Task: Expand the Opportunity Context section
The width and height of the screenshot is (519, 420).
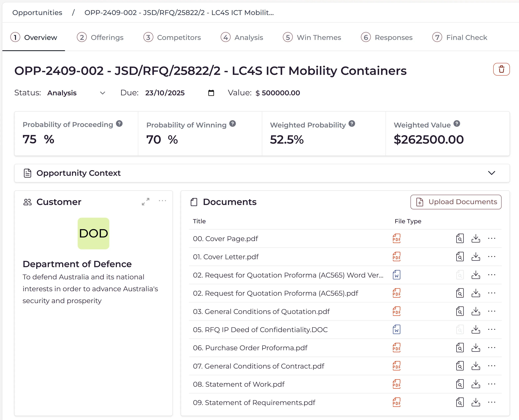Action: click(x=491, y=173)
